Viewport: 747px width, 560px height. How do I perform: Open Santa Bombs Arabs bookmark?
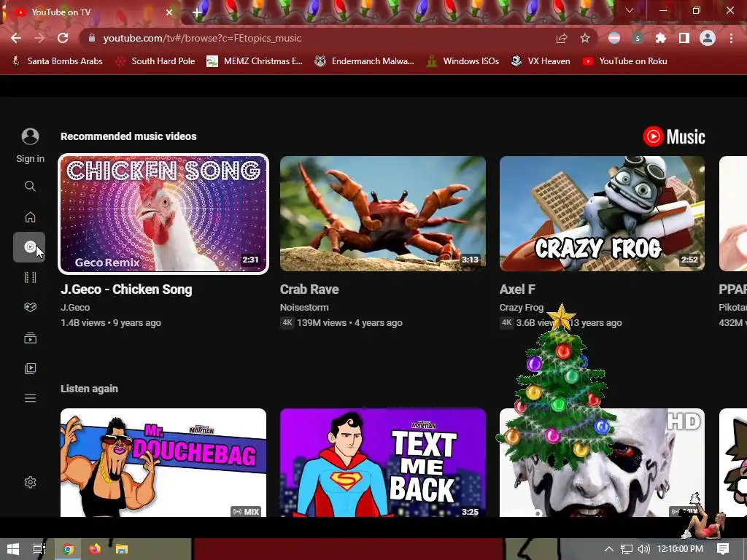(57, 61)
